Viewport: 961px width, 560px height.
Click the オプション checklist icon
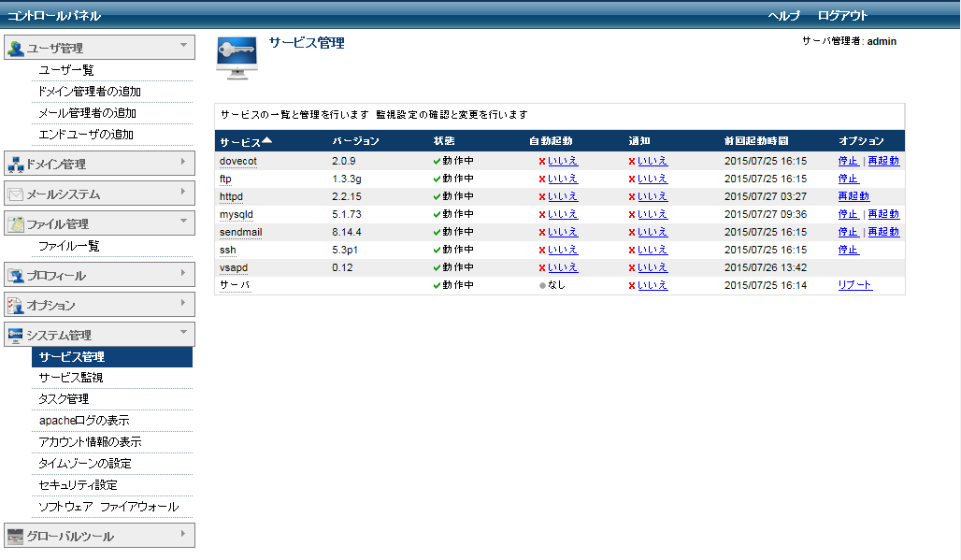point(15,305)
